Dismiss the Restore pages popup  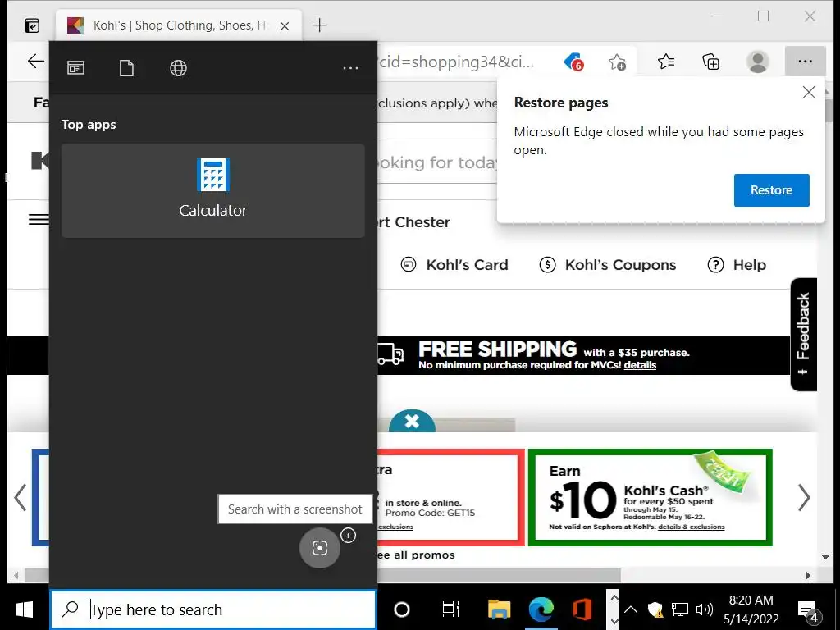(x=809, y=92)
